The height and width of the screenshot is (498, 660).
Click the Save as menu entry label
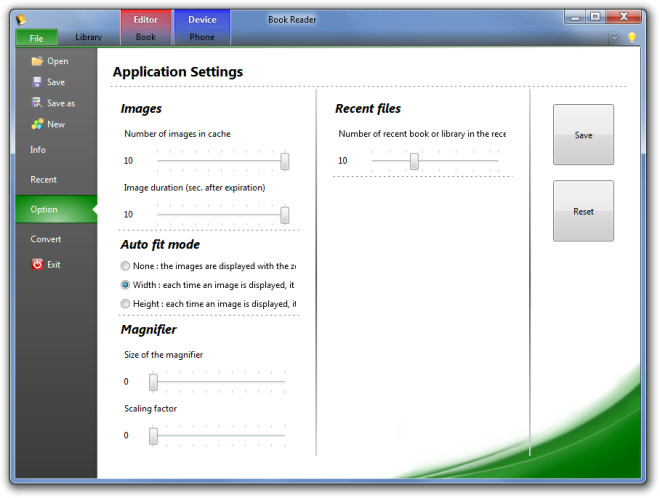pyautogui.click(x=61, y=103)
